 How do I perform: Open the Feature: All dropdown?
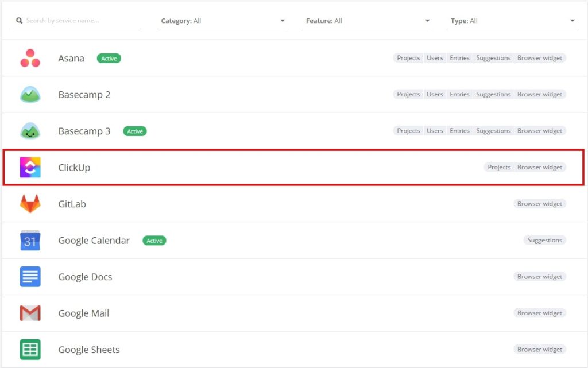(x=367, y=21)
